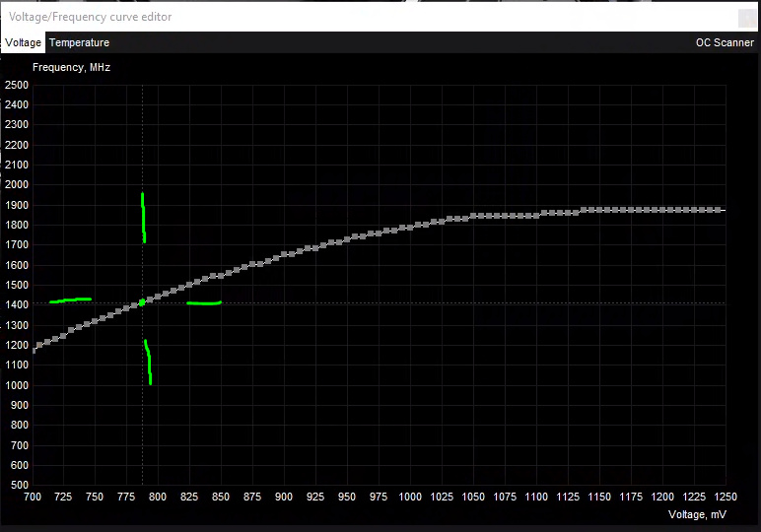Select the Voltage tab
The height and width of the screenshot is (532, 761).
coord(24,42)
